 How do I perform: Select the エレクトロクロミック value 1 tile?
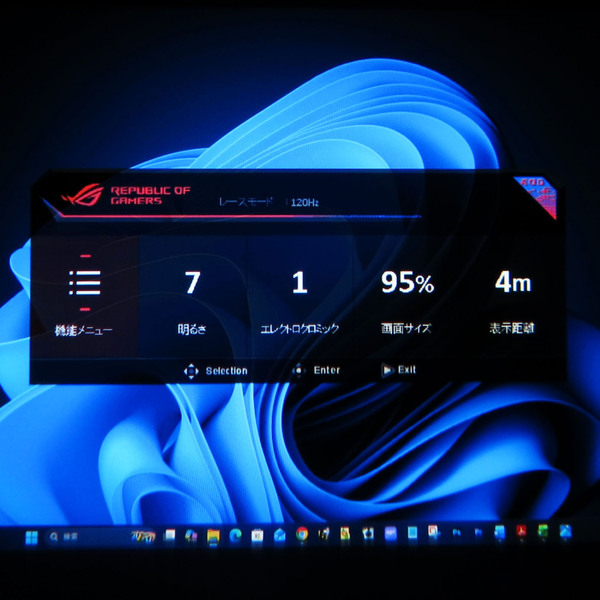point(300,297)
